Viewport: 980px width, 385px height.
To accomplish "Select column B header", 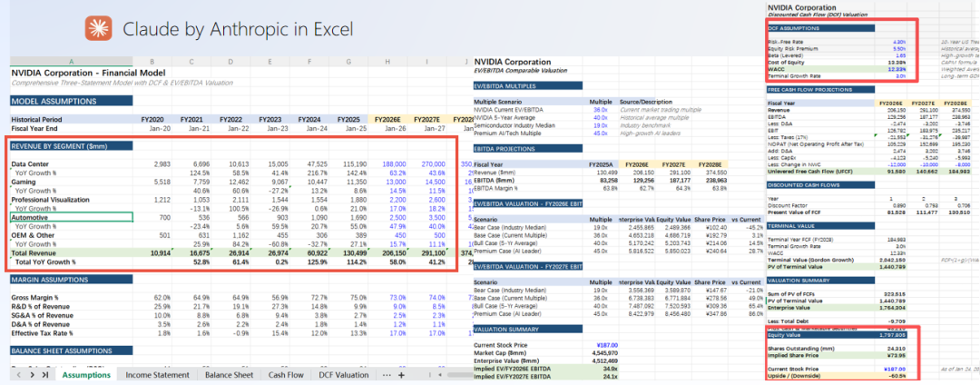I will tap(152, 61).
